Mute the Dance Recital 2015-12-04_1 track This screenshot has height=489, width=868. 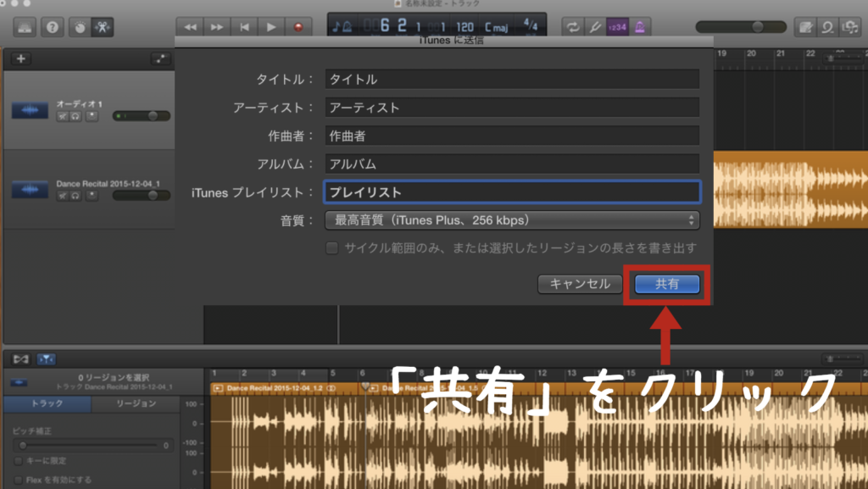63,195
